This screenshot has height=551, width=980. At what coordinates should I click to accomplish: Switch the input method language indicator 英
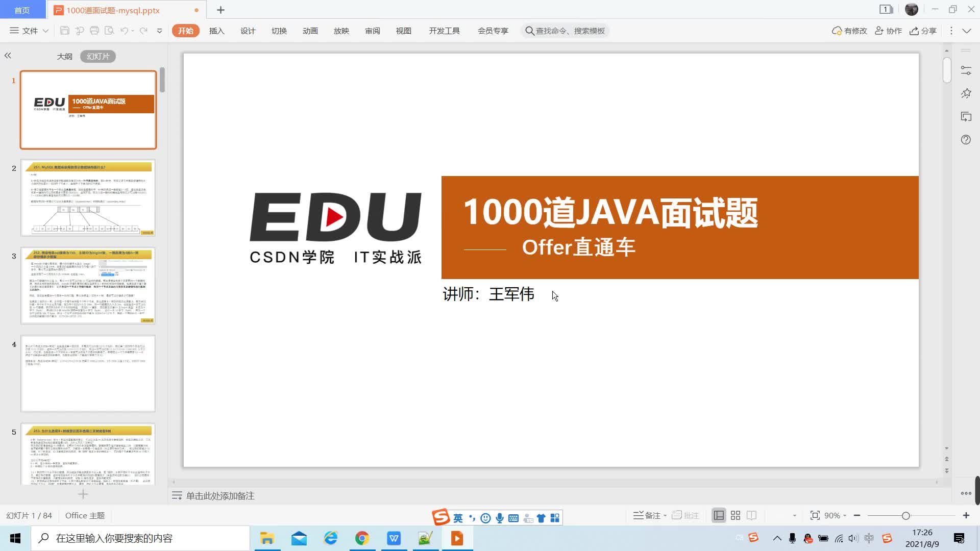pyautogui.click(x=457, y=517)
